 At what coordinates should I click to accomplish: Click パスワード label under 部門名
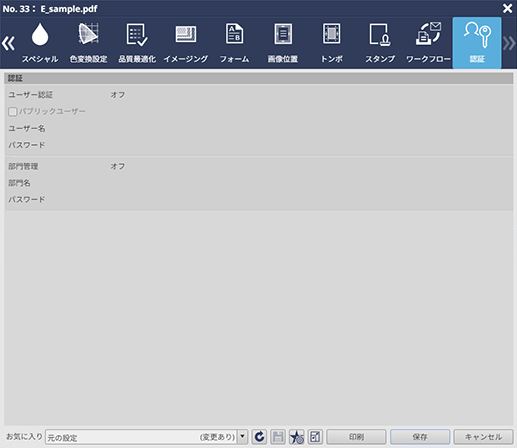point(27,199)
